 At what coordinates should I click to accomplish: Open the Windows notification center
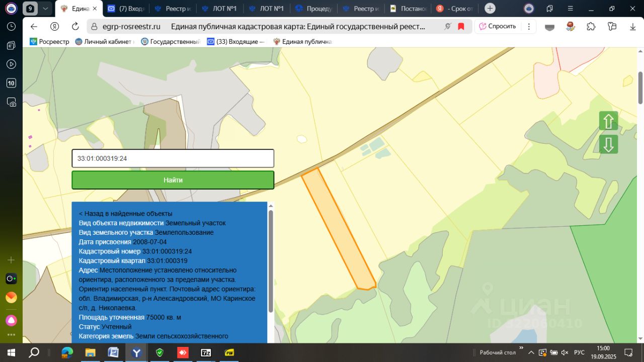click(628, 352)
